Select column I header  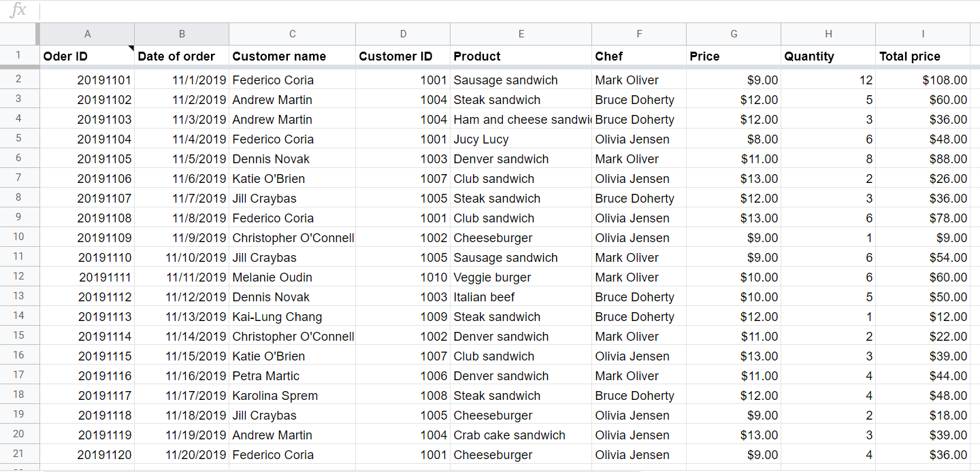click(922, 33)
